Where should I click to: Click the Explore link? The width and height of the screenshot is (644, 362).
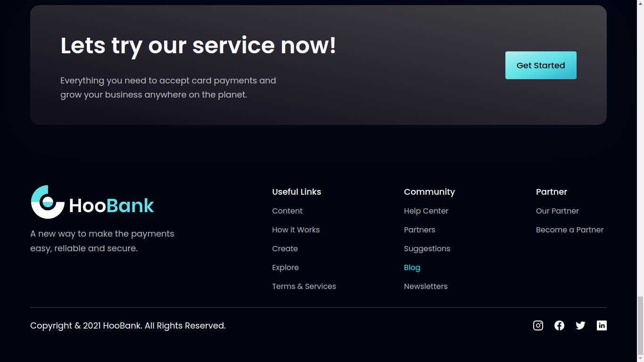285,267
